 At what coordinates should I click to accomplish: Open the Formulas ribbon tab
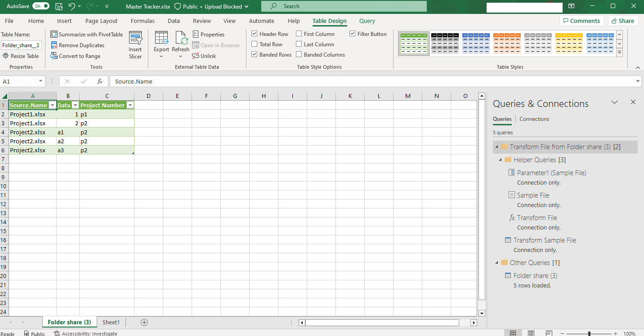coord(143,21)
